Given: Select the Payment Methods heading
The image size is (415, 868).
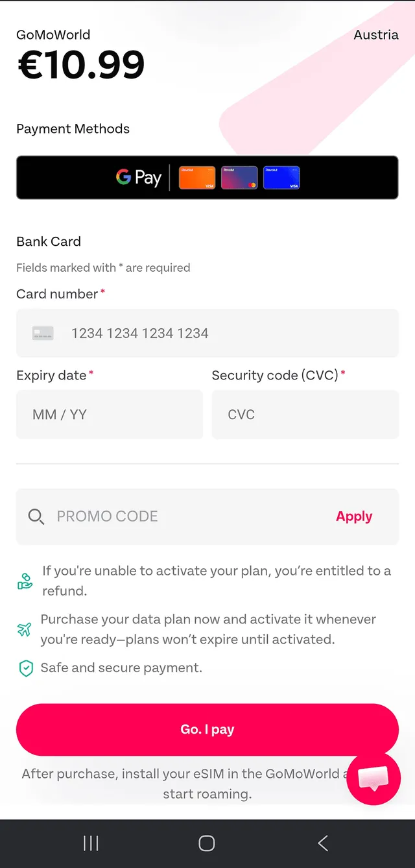Looking at the screenshot, I should pyautogui.click(x=73, y=128).
